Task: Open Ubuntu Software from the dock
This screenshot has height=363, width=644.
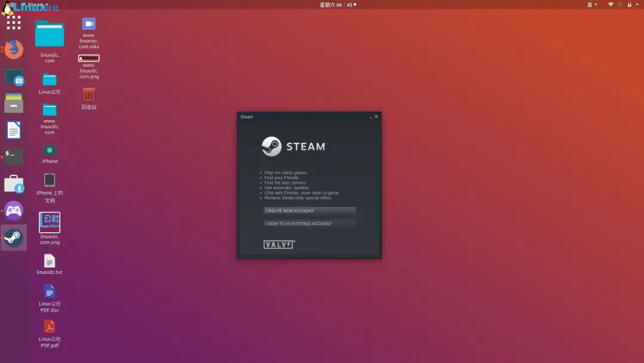Action: tap(14, 184)
